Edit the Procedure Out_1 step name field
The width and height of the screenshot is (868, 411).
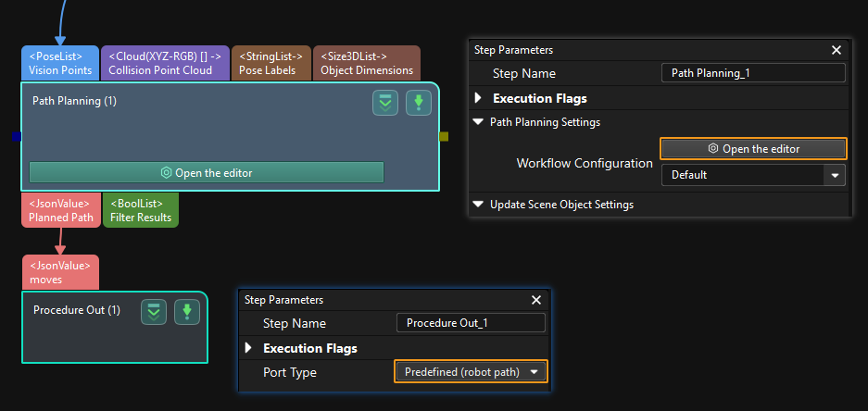click(471, 323)
